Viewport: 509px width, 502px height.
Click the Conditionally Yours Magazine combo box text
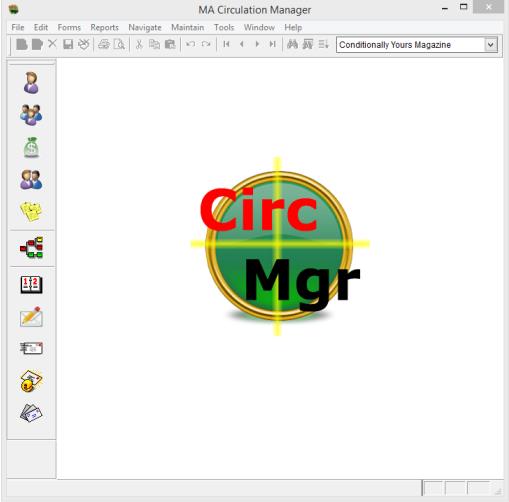point(395,45)
